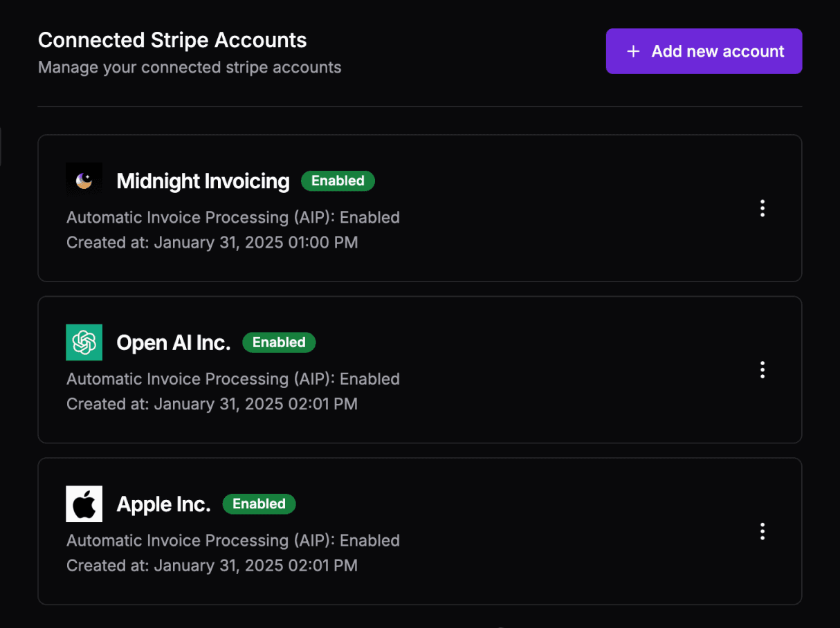This screenshot has height=628, width=840.
Task: Open the three-dot menu for Apple Inc.
Action: pos(763,531)
